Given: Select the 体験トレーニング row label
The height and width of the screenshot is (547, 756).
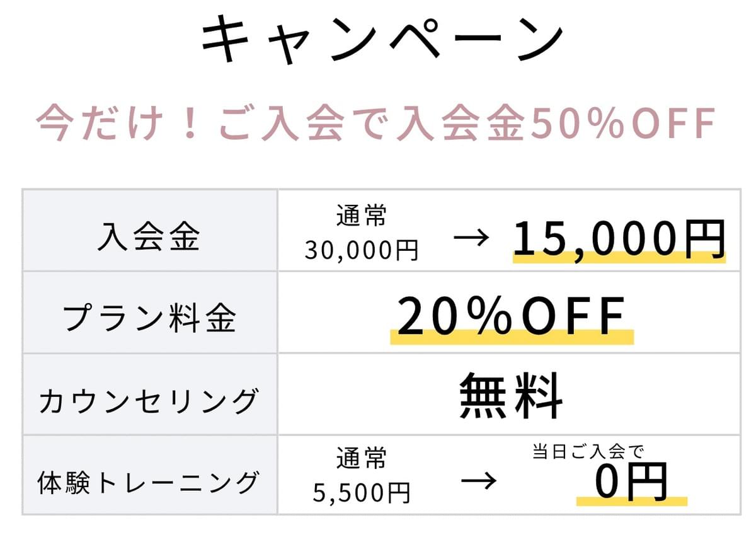Looking at the screenshot, I should point(149,482).
